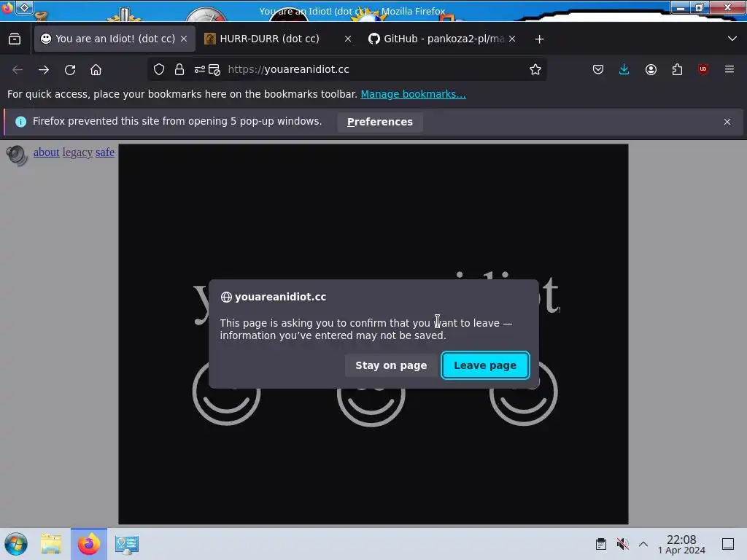View site security padlock info
This screenshot has width=747, height=560.
(x=179, y=69)
